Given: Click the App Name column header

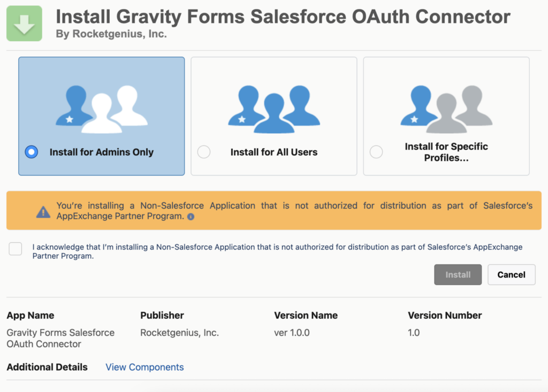Looking at the screenshot, I should click(x=31, y=316).
